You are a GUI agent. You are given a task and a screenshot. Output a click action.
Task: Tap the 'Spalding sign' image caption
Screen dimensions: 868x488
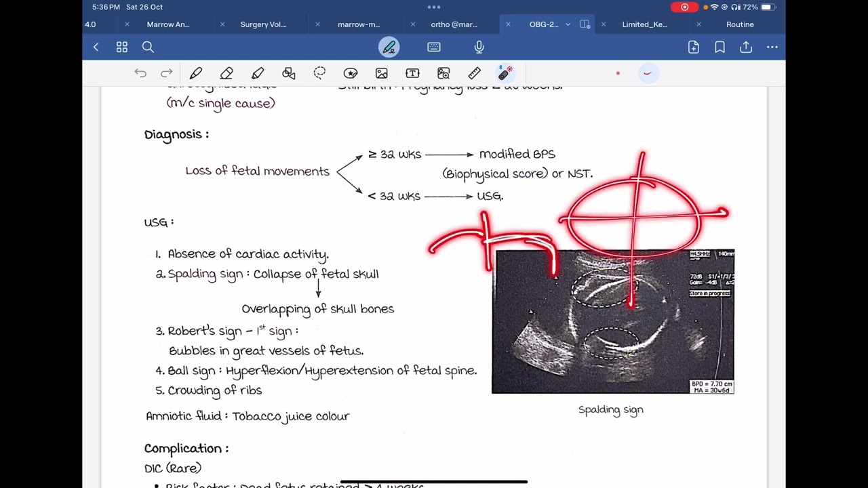point(610,409)
